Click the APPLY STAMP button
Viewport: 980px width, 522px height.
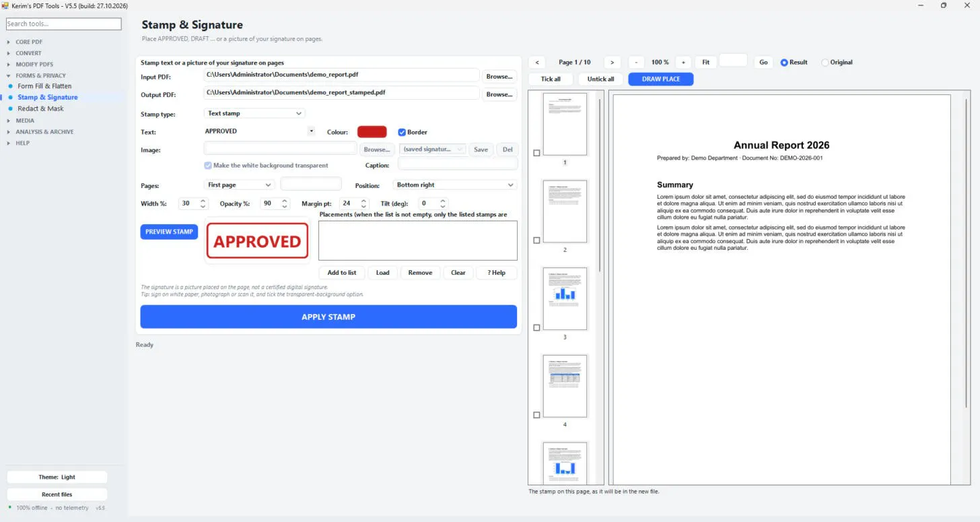328,317
